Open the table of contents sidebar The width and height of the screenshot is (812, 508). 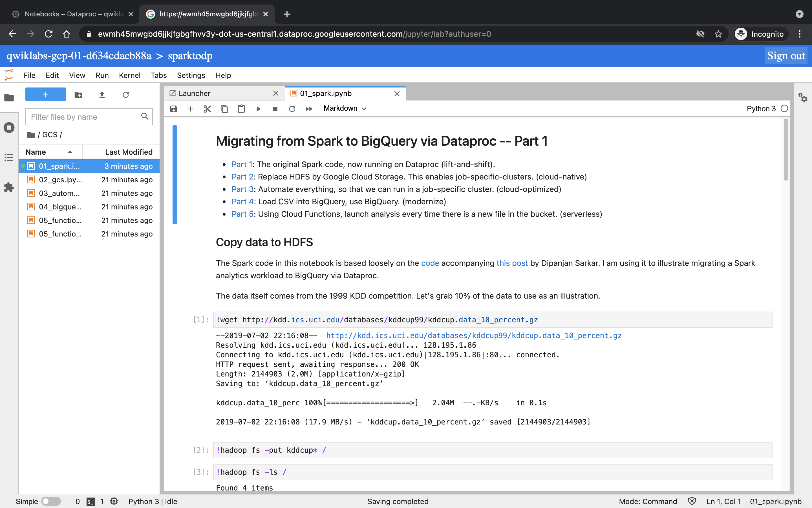pyautogui.click(x=9, y=157)
